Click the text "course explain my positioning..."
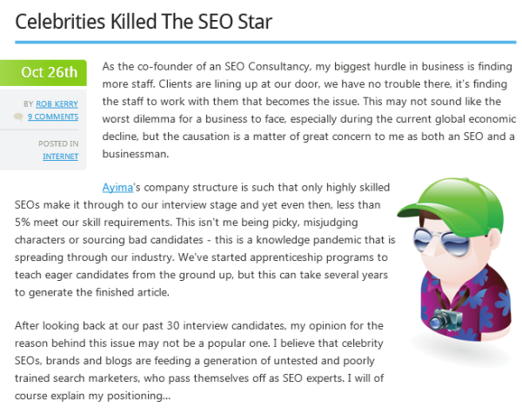Image resolution: width=522 pixels, height=420 pixels. click(x=92, y=396)
